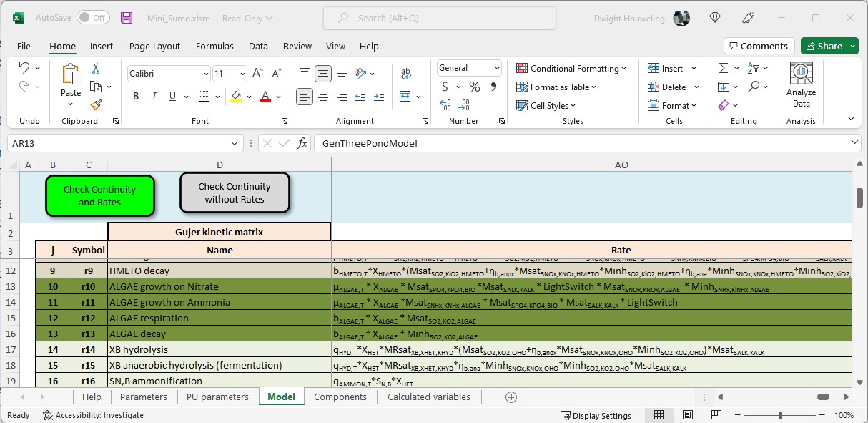Click the Merge and Center icon
Viewport: 868px width, 423px height.
(x=406, y=97)
